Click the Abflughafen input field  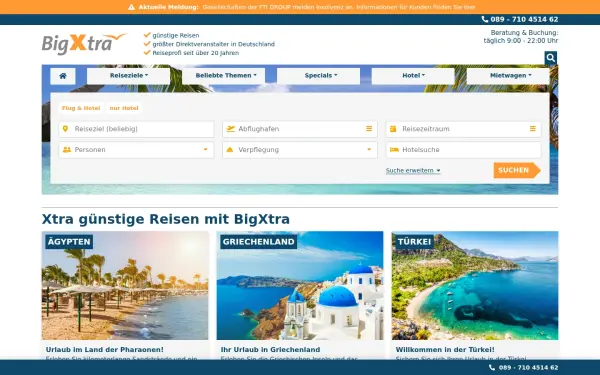pyautogui.click(x=300, y=129)
